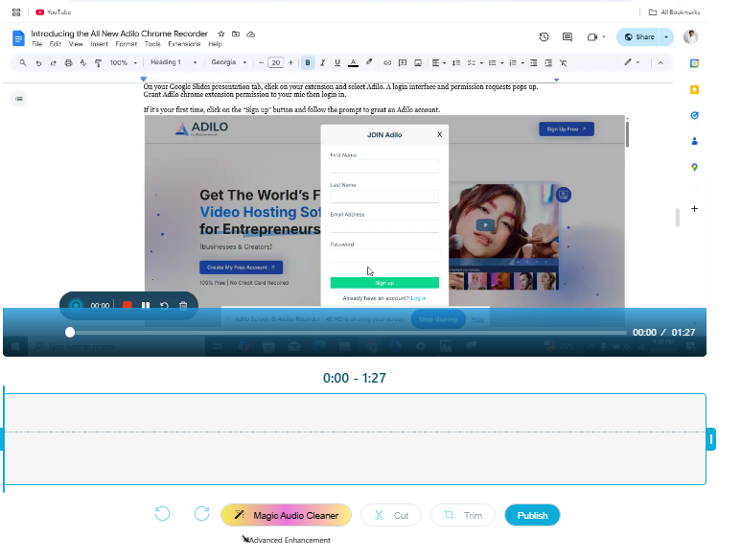742x560 pixels.
Task: Open the comments panel icon
Action: [568, 37]
